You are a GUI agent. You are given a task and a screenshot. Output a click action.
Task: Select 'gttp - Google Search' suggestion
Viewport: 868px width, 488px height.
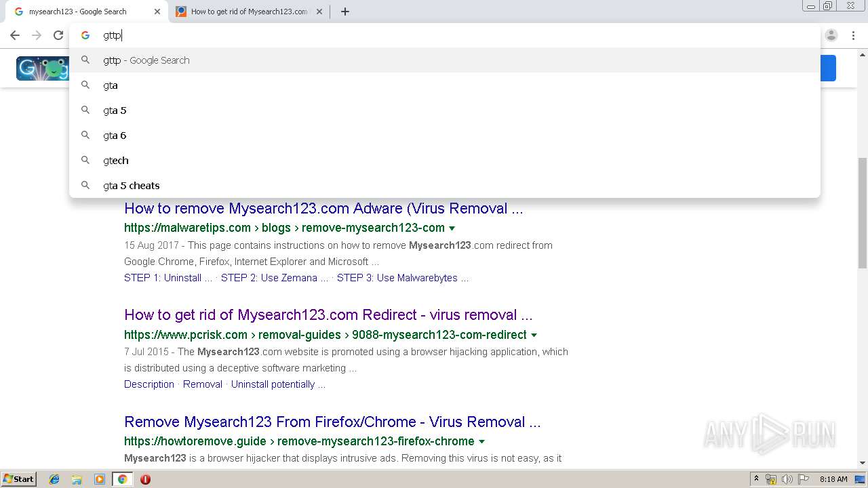point(444,60)
